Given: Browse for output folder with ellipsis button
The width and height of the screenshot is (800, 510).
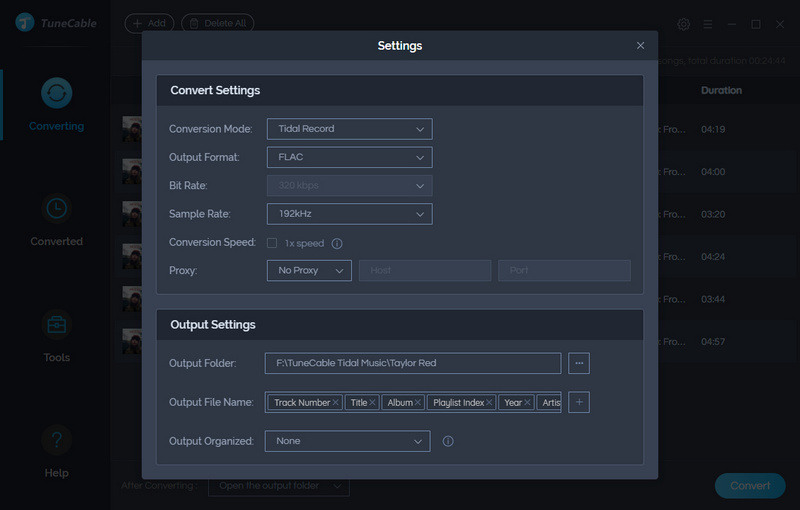Looking at the screenshot, I should pos(579,363).
